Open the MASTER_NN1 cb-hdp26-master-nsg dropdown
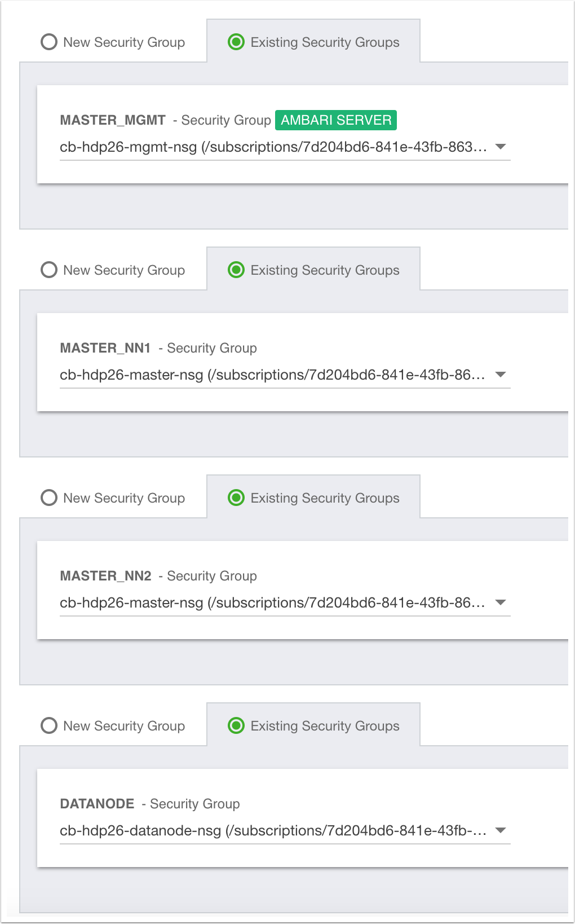 (x=282, y=373)
